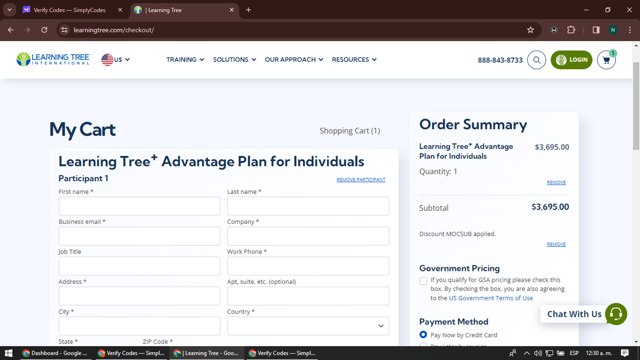The width and height of the screenshot is (640, 360).
Task: Open the network icon in system tray
Action: click(x=549, y=353)
